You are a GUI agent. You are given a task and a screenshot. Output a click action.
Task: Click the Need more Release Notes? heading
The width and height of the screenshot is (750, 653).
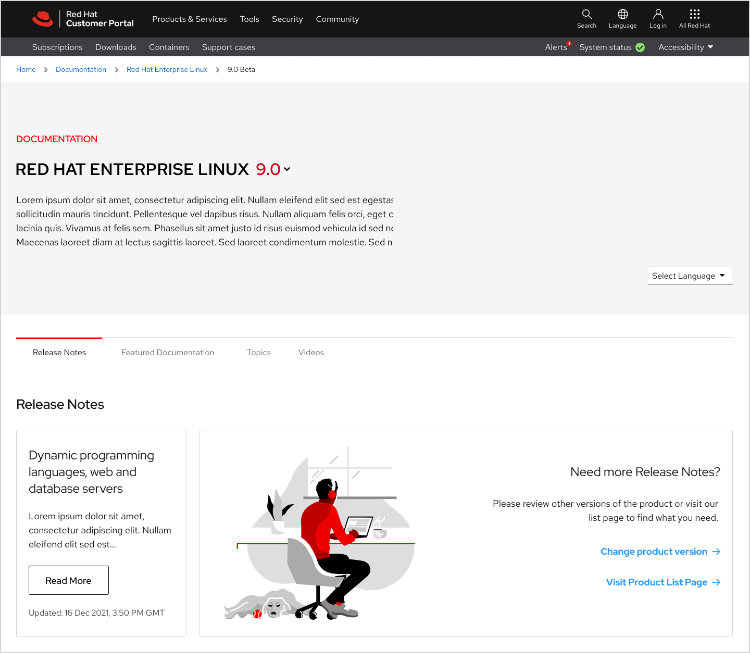click(x=645, y=472)
